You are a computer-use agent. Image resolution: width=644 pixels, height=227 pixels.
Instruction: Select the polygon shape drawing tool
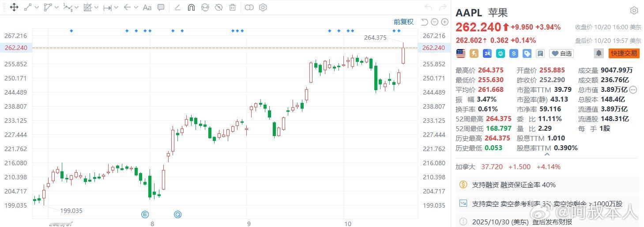point(48,7)
